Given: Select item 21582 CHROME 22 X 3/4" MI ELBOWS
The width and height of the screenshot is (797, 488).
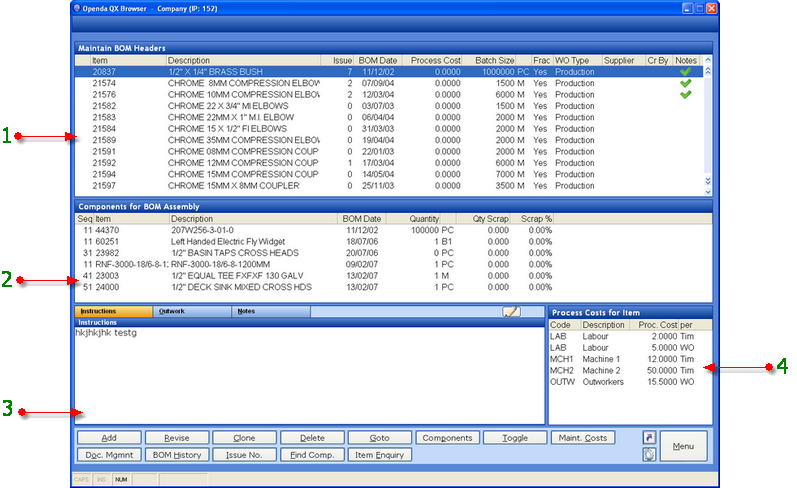Looking at the screenshot, I should coord(389,106).
